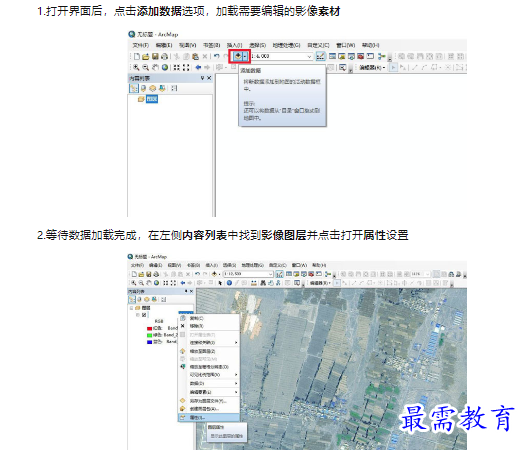Click List By Selection in step 1 contents panel

(162, 88)
